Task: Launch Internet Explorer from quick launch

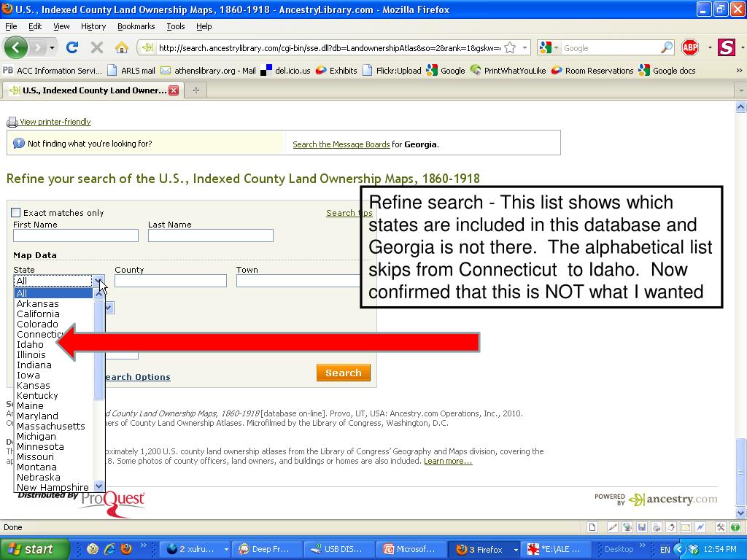Action: (110, 549)
